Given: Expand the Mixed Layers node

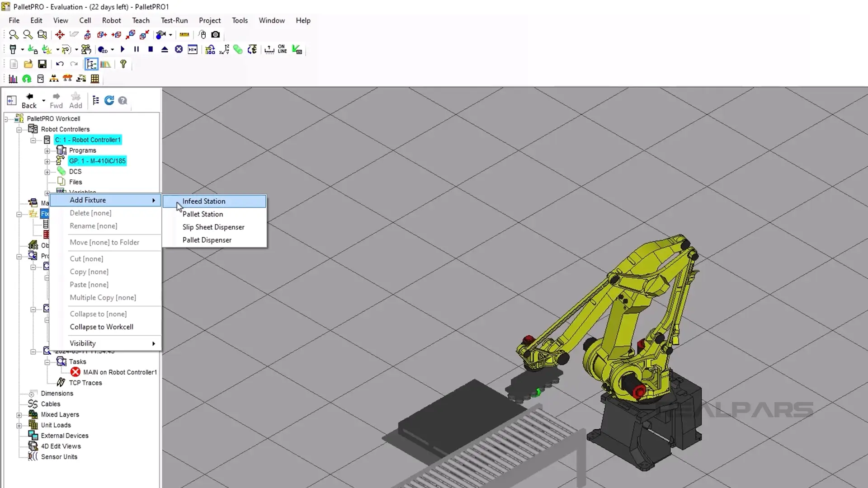Looking at the screenshot, I should 19,415.
